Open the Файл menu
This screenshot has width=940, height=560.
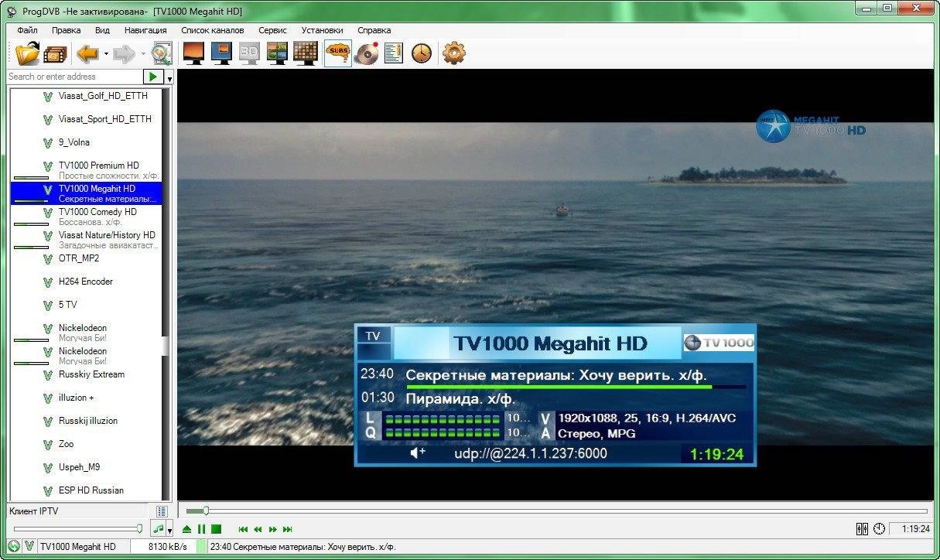coord(27,30)
